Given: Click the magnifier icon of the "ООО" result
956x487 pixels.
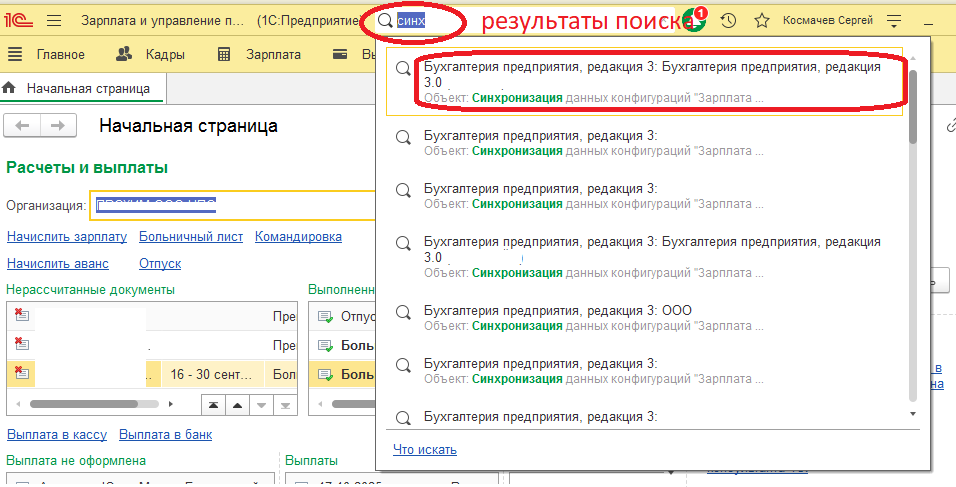Looking at the screenshot, I should click(403, 312).
